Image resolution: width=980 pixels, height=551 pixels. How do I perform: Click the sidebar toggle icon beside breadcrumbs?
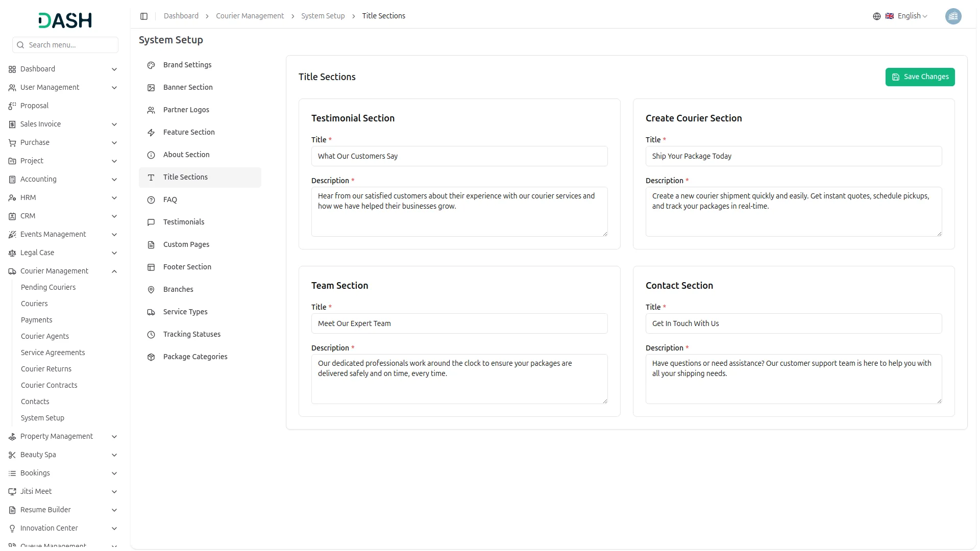pyautogui.click(x=144, y=16)
